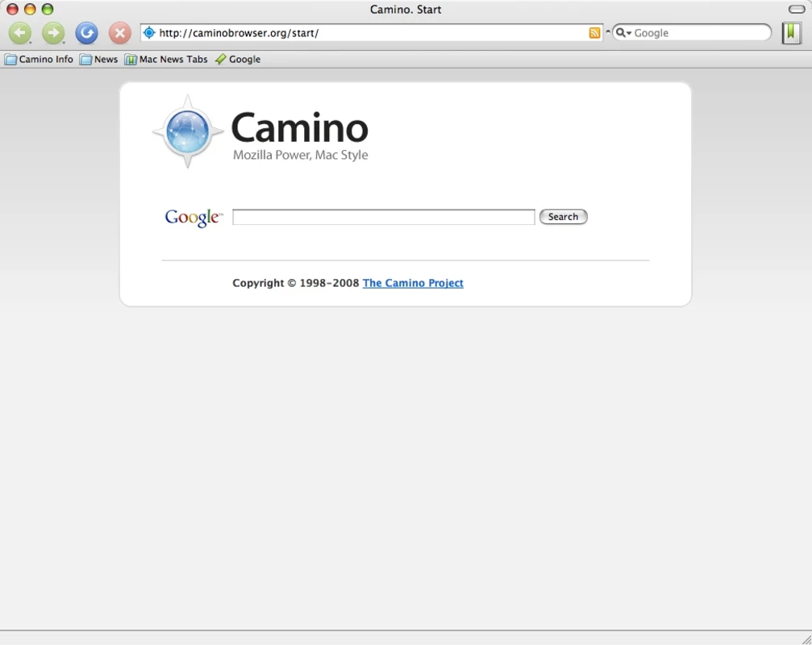Open the Camino Info bookmark folder
812x645 pixels.
pyautogui.click(x=39, y=60)
